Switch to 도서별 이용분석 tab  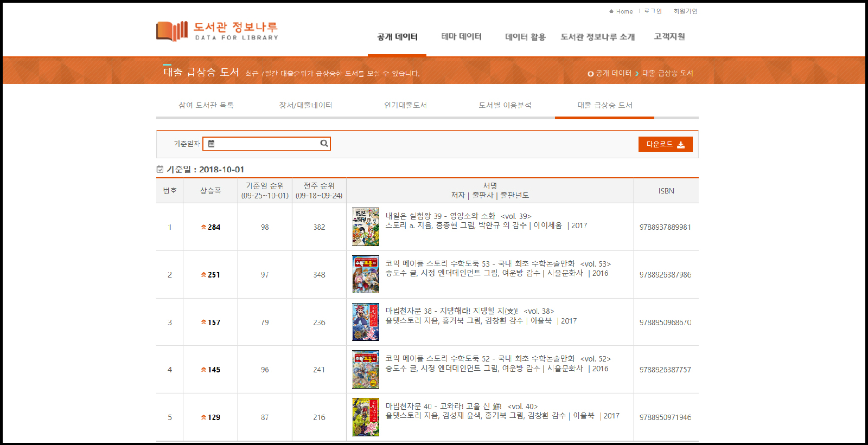(x=505, y=105)
